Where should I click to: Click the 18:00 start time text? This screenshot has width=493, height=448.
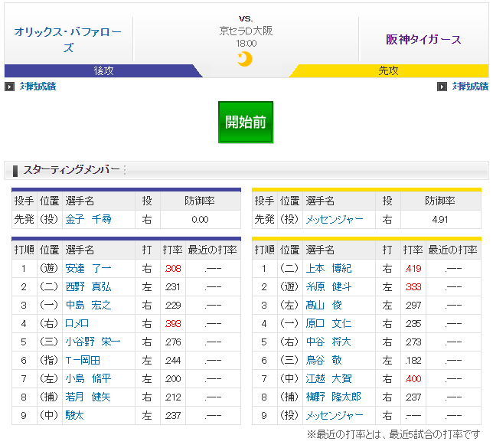(246, 44)
